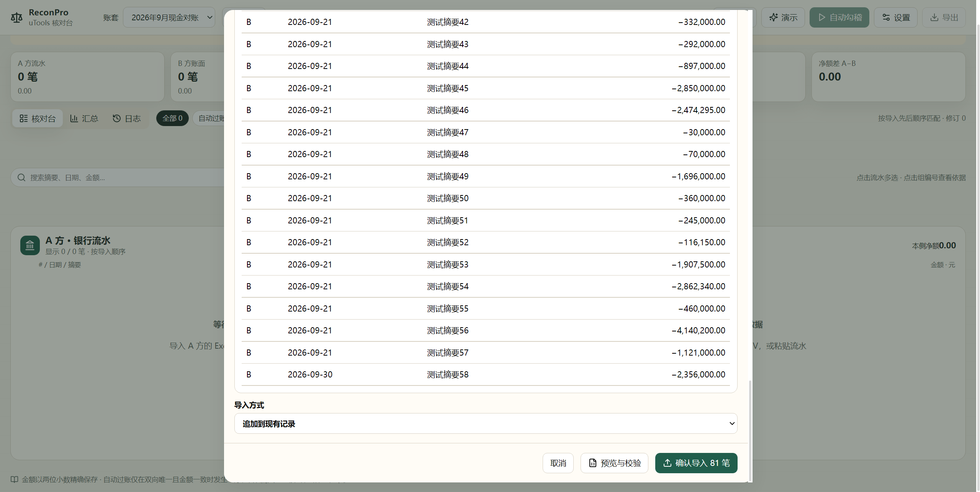Click the search magnifier icon
The height and width of the screenshot is (492, 980).
click(x=21, y=177)
